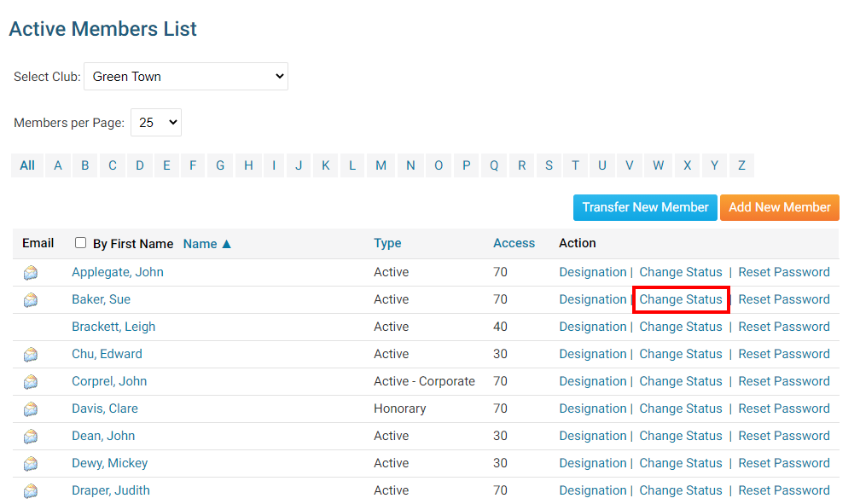The height and width of the screenshot is (504, 860).
Task: Email Edward Chu using his envelope icon
Action: pos(31,355)
